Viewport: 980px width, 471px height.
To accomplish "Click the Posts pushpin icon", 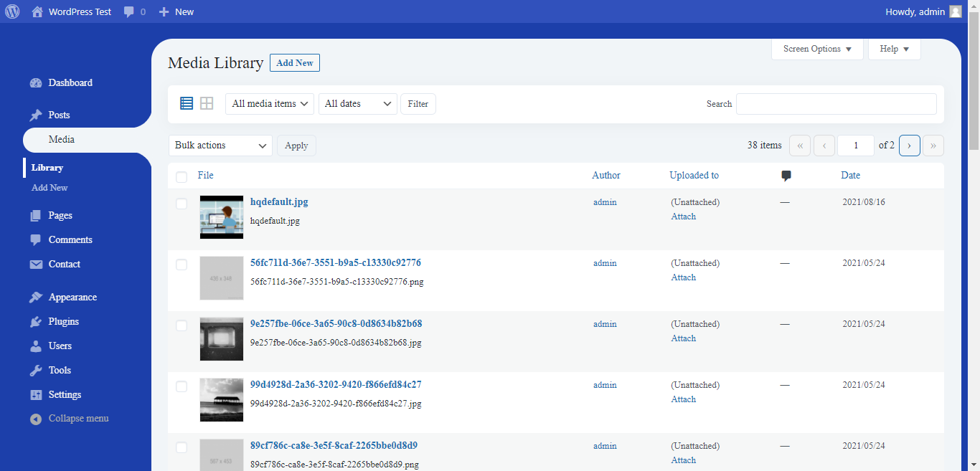I will coord(36,115).
